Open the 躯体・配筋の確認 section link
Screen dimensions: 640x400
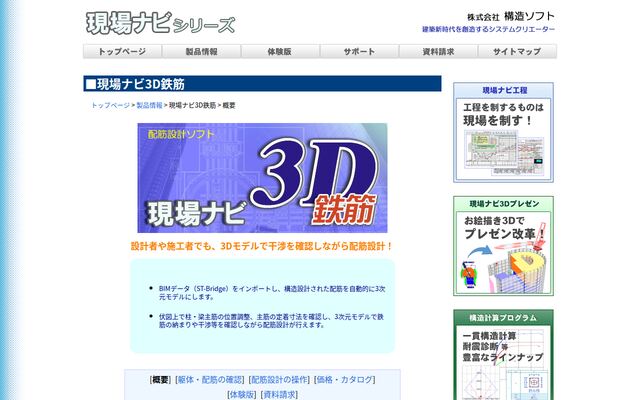click(210, 380)
